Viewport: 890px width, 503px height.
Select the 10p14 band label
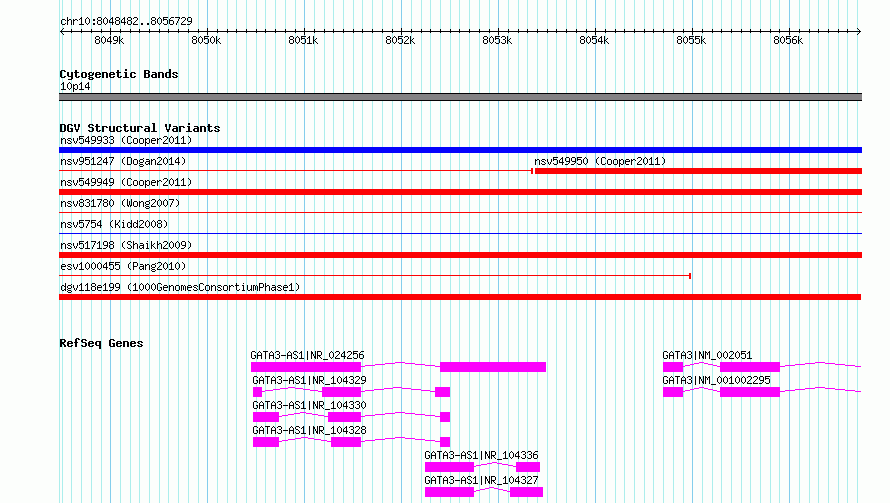point(75,86)
